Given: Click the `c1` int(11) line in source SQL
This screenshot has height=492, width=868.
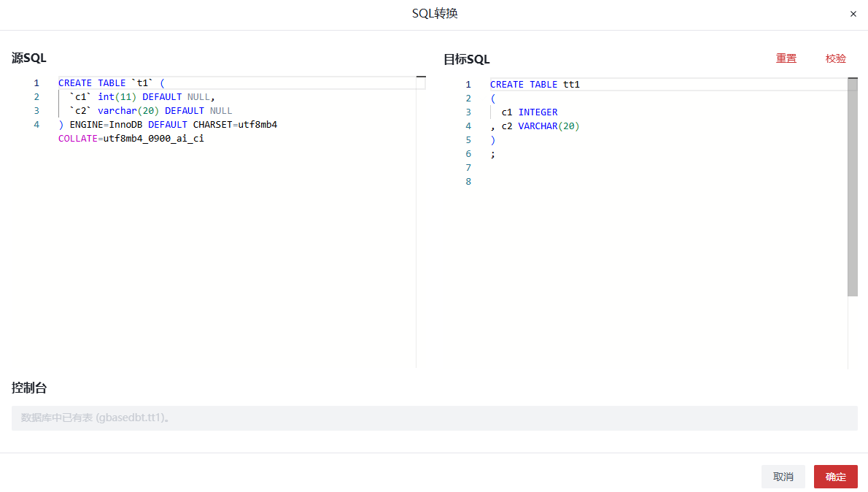Looking at the screenshot, I should point(142,97).
